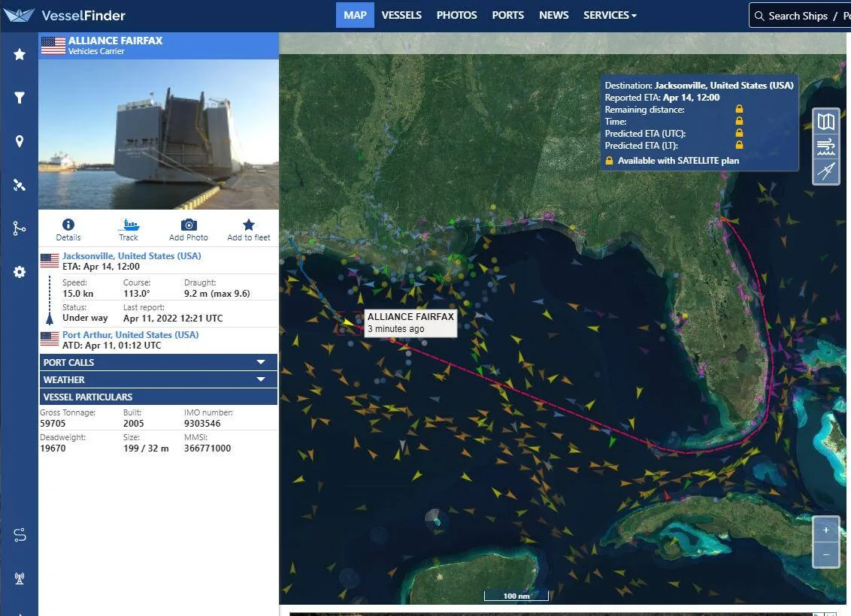Switch to the MAP tab
The height and width of the screenshot is (616, 851).
pyautogui.click(x=355, y=15)
